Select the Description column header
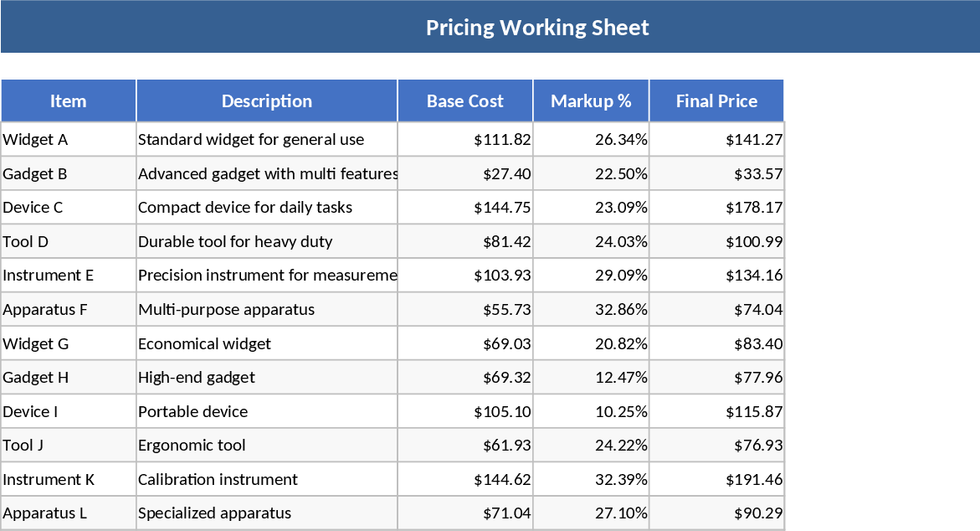The height and width of the screenshot is (531, 980). [266, 101]
